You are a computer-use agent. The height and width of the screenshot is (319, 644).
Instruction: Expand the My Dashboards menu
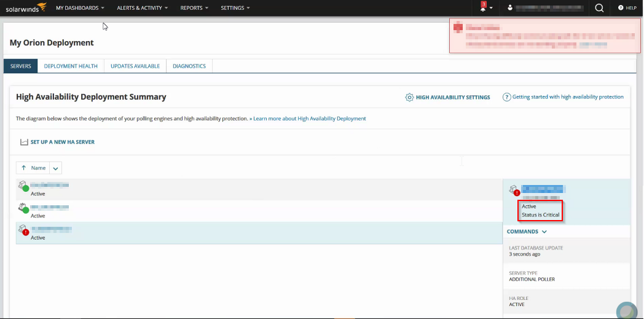click(80, 8)
